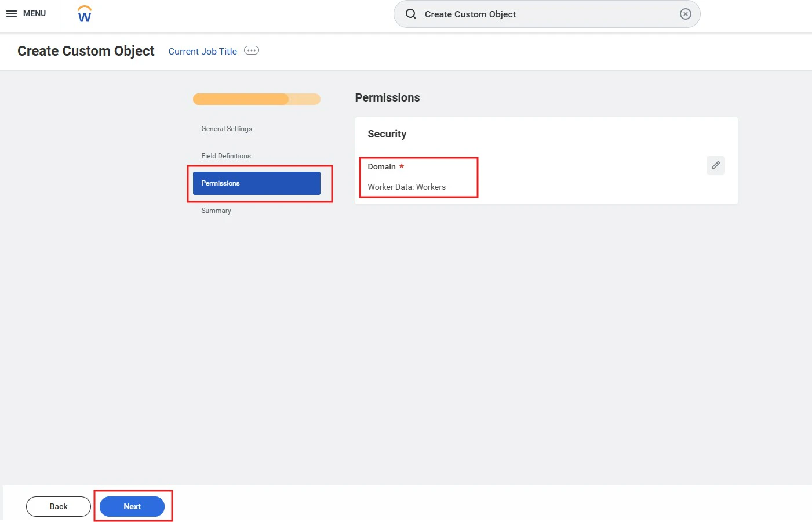
Task: Open the Current Job Title link
Action: [202, 51]
